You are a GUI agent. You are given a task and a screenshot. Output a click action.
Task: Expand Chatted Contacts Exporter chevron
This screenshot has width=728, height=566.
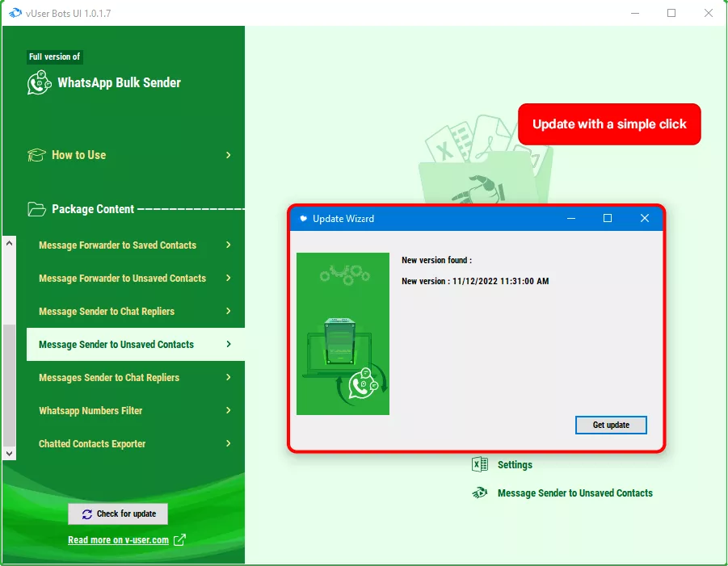click(x=229, y=443)
